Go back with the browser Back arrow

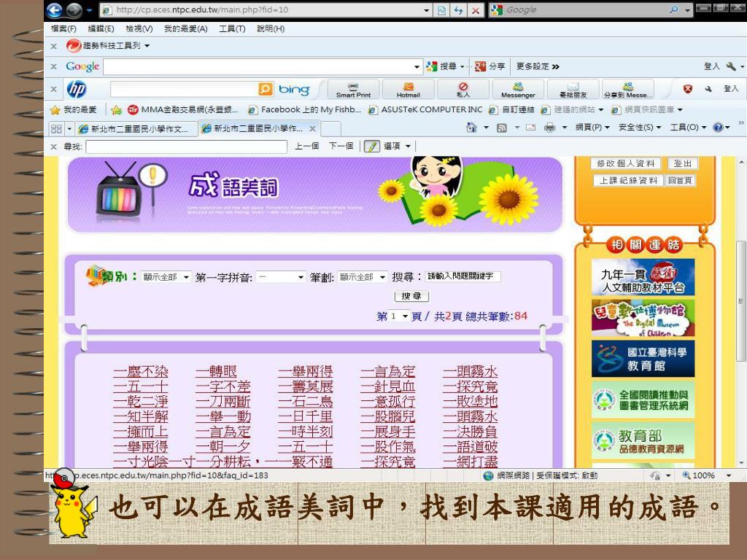(55, 9)
